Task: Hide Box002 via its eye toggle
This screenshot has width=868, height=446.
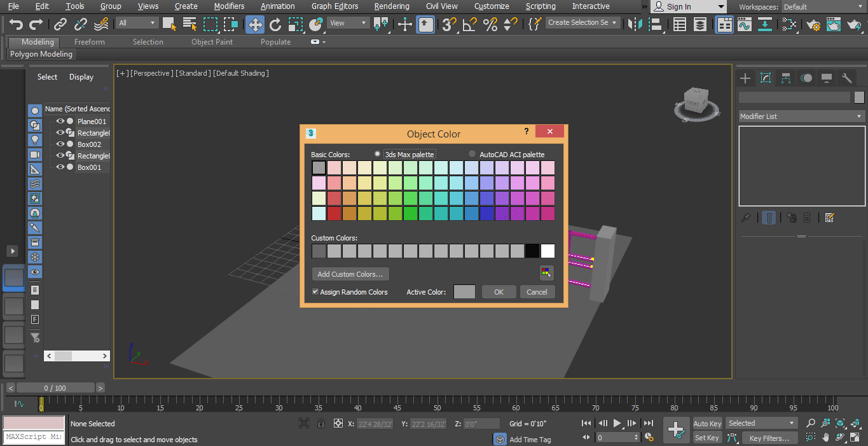Action: pos(60,144)
